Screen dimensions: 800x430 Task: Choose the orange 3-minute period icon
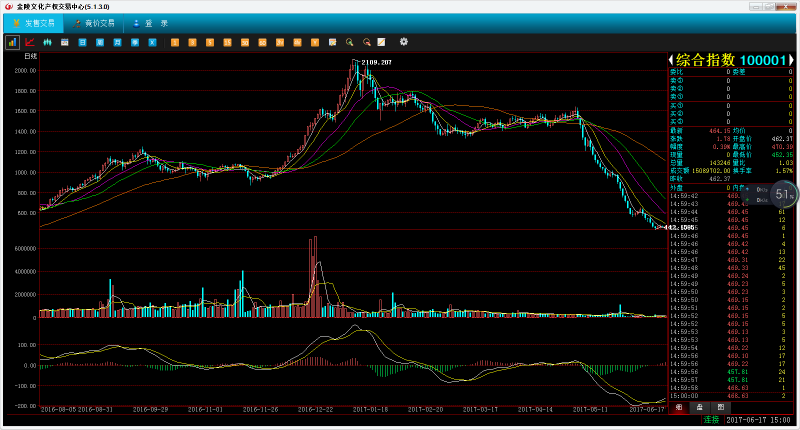[x=192, y=42]
